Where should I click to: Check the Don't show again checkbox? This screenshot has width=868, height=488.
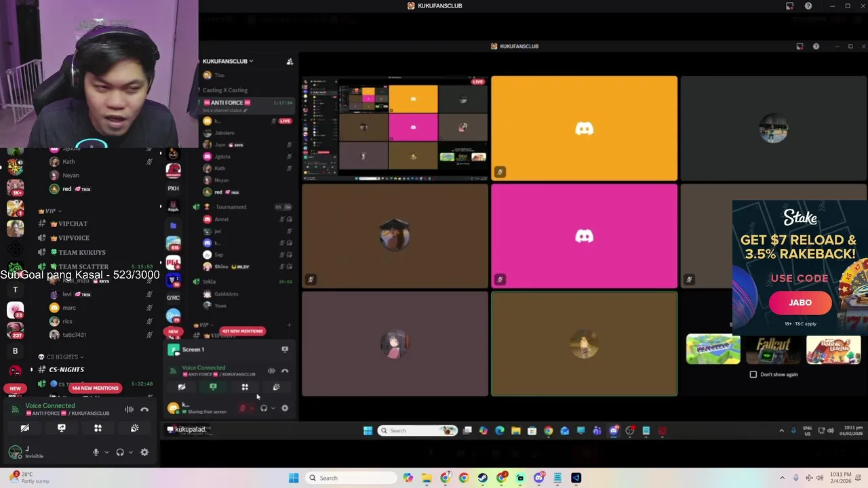tap(753, 374)
